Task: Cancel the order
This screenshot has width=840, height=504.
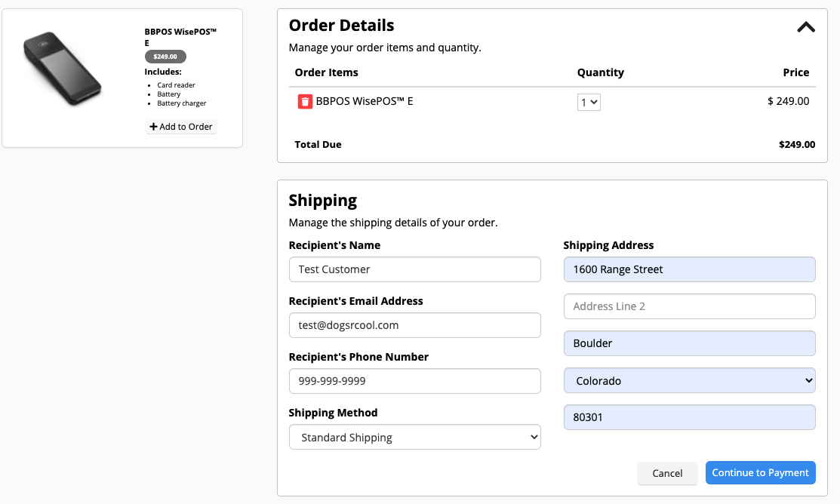Action: [x=667, y=473]
